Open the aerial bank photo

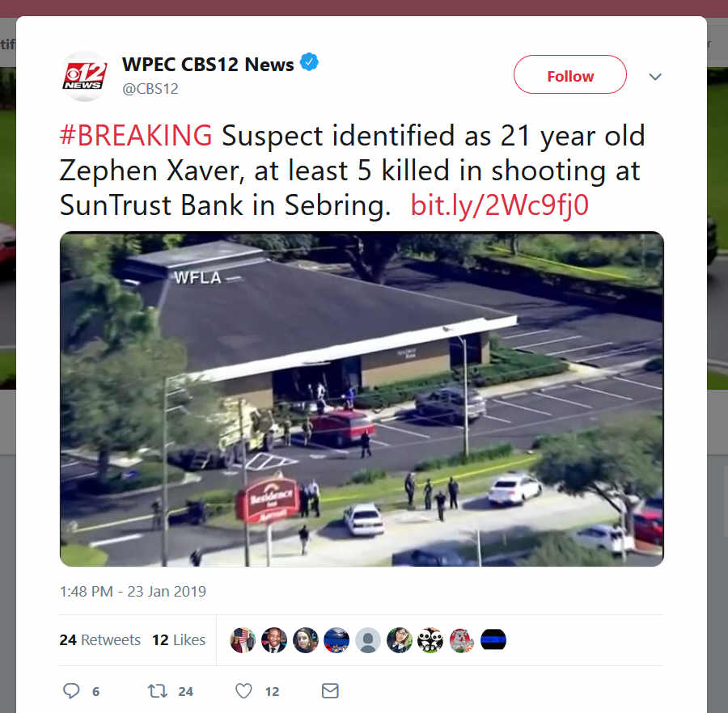tap(362, 399)
